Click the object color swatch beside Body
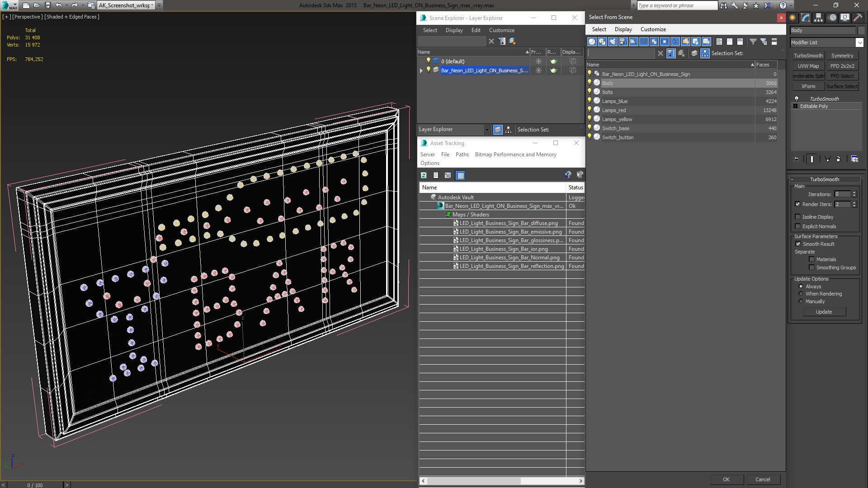Screen dimensions: 868x488 (x=861, y=30)
